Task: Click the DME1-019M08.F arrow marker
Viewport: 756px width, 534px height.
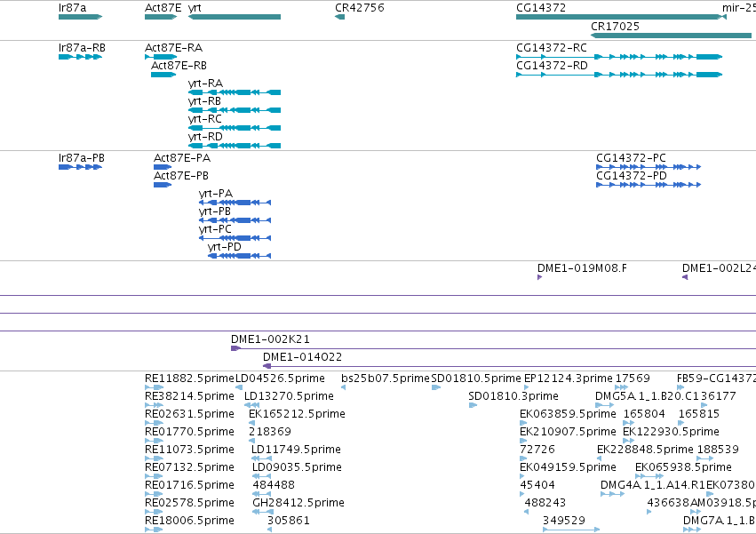Action: tap(539, 277)
